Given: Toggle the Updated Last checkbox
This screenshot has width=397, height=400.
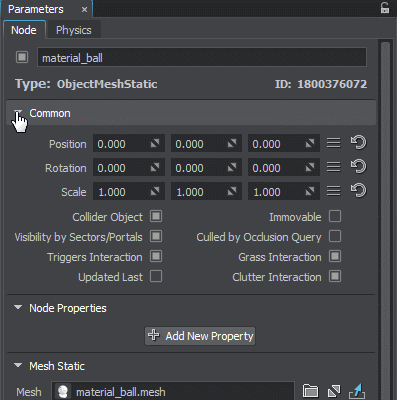Looking at the screenshot, I should tap(156, 276).
